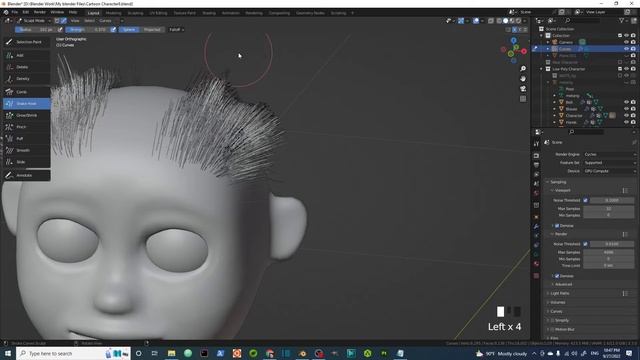Select the Grow/Shrink brush tool
The width and height of the screenshot is (640, 360).
(x=27, y=116)
